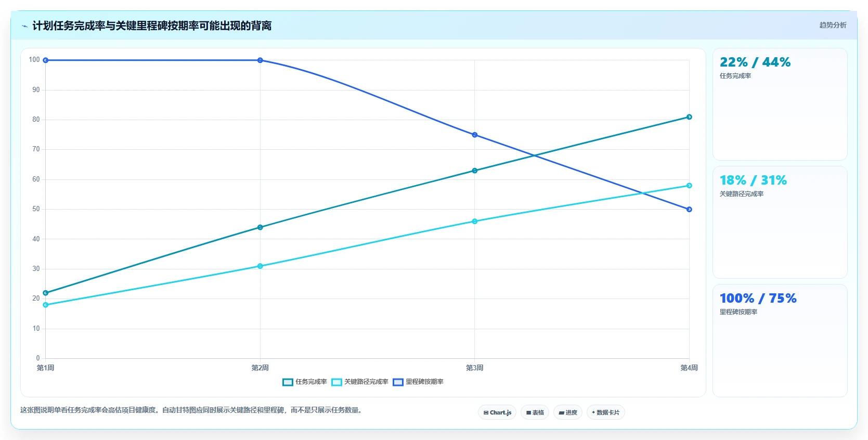868x440 pixels.
Task: Click the 第2周 x-axis label
Action: (260, 368)
